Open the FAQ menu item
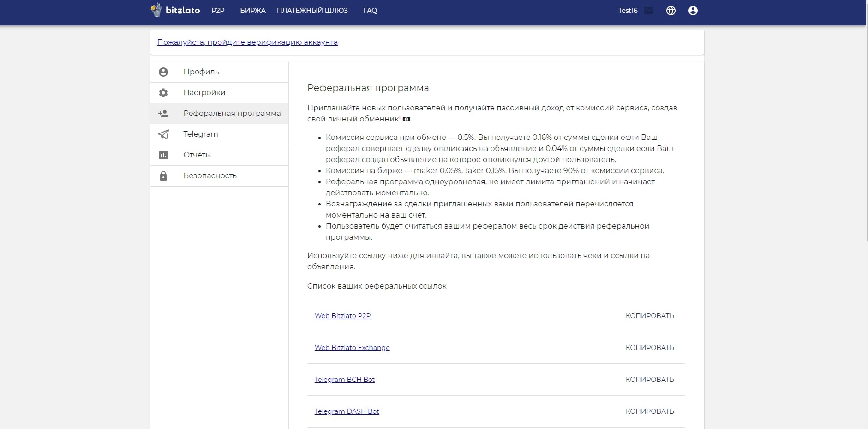 [370, 11]
